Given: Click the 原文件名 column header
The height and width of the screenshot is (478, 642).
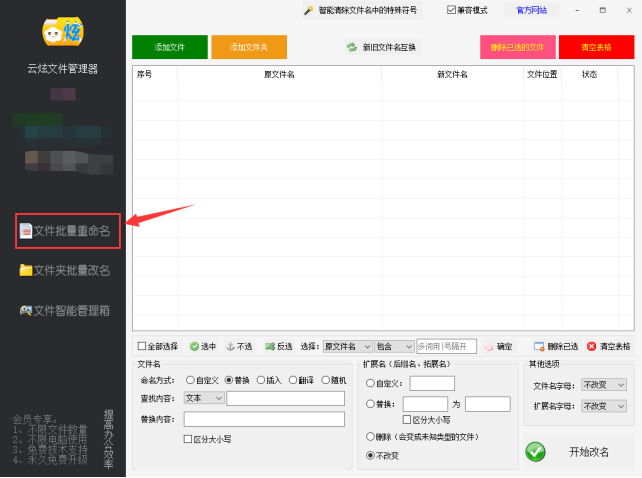Looking at the screenshot, I should [280, 74].
